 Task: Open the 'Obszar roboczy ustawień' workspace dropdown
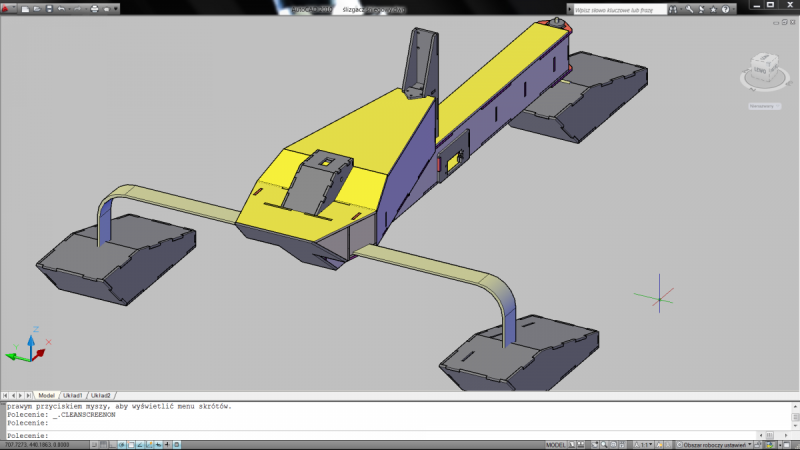coord(716,444)
